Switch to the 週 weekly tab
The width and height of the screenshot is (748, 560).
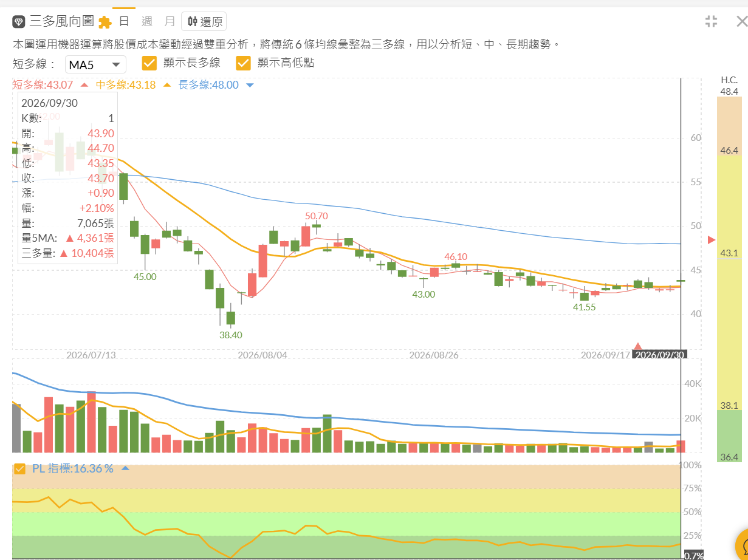click(146, 21)
